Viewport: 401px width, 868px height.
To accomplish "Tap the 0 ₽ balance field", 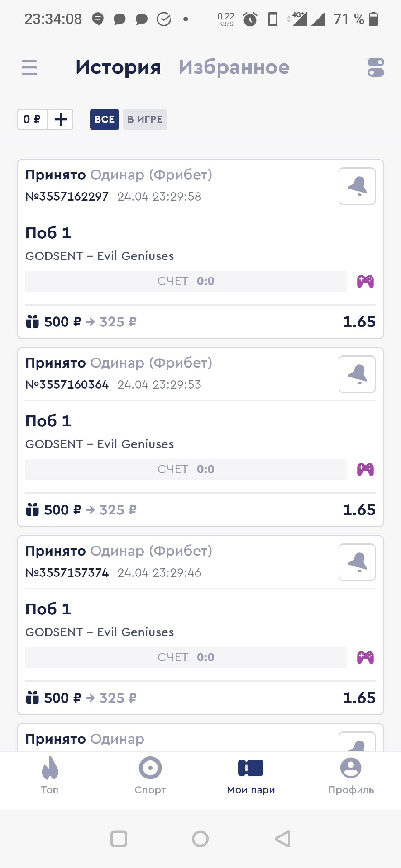I will pos(32,119).
